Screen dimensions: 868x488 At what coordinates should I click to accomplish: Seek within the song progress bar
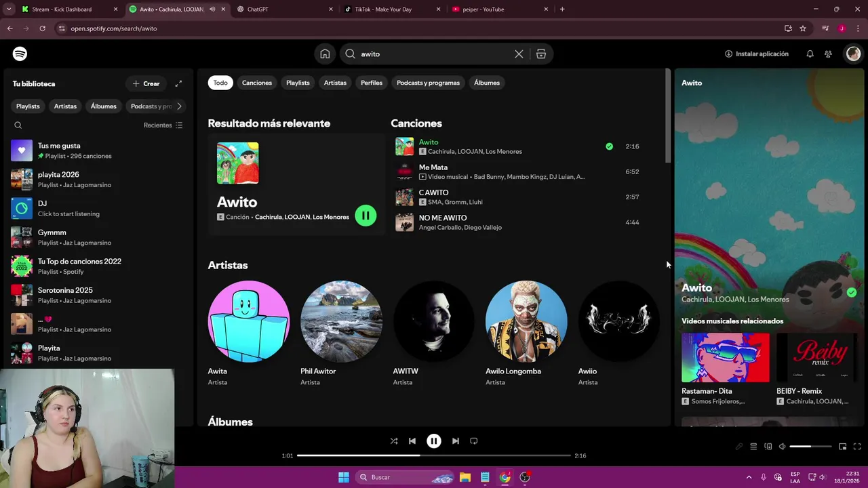click(434, 455)
